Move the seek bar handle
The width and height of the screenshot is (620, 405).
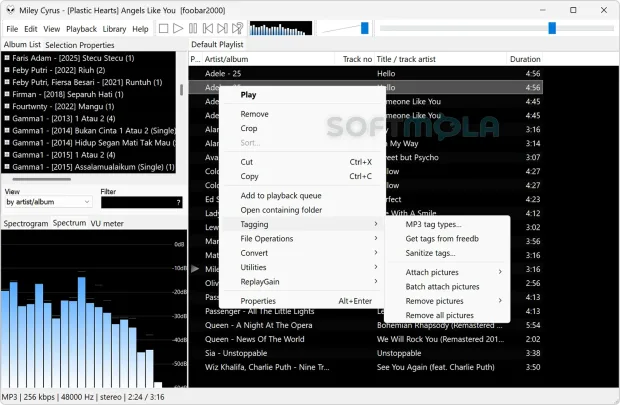tap(552, 28)
